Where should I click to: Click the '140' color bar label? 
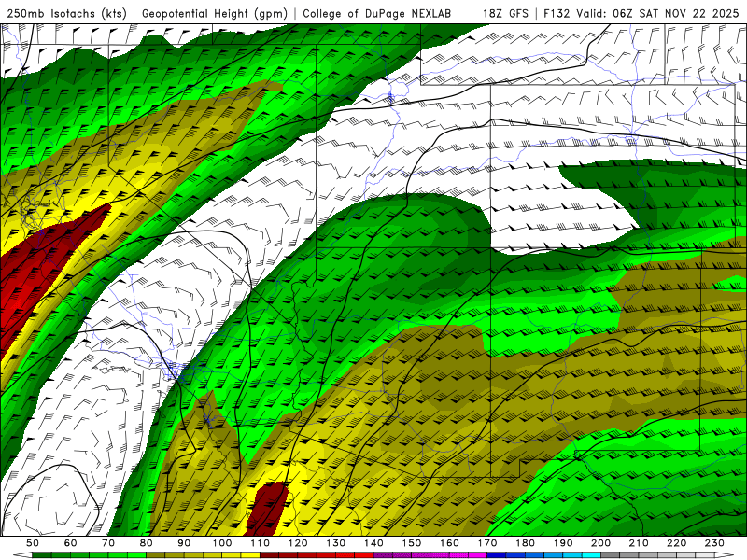tap(373, 543)
